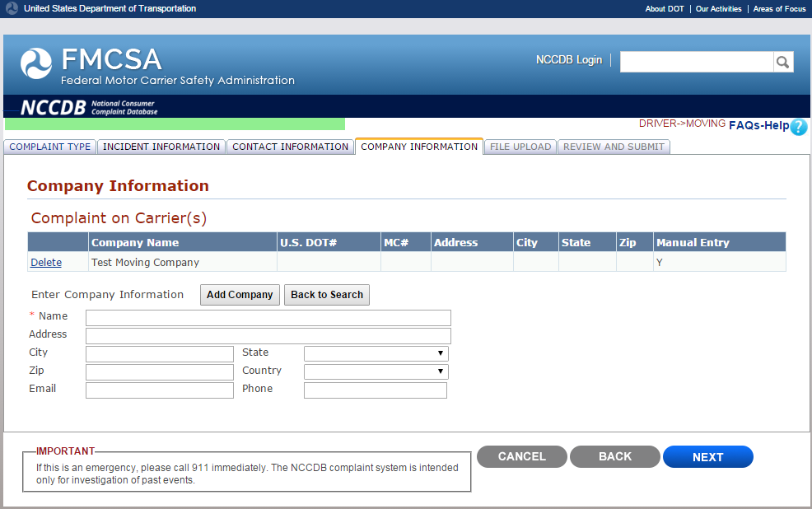Click the NCCDB National Consumer Complaint Database logo

[89, 107]
